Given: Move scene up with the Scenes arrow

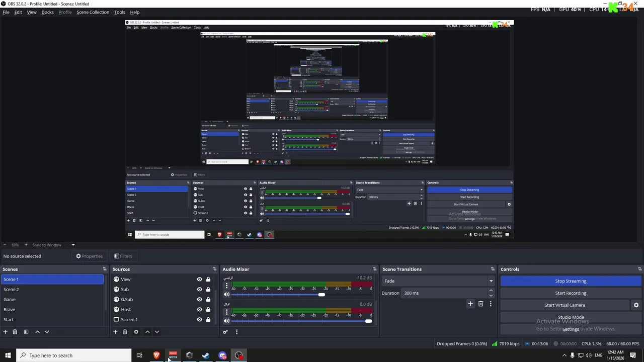Looking at the screenshot, I should [x=37, y=332].
